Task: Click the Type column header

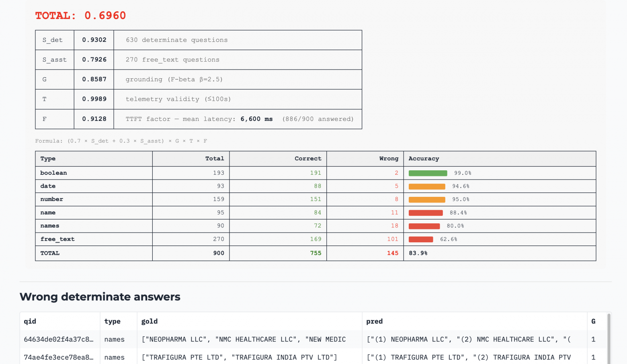Action: tap(48, 159)
